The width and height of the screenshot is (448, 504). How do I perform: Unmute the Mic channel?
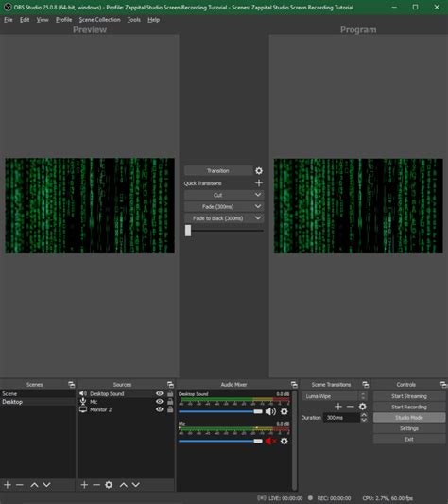coord(270,441)
